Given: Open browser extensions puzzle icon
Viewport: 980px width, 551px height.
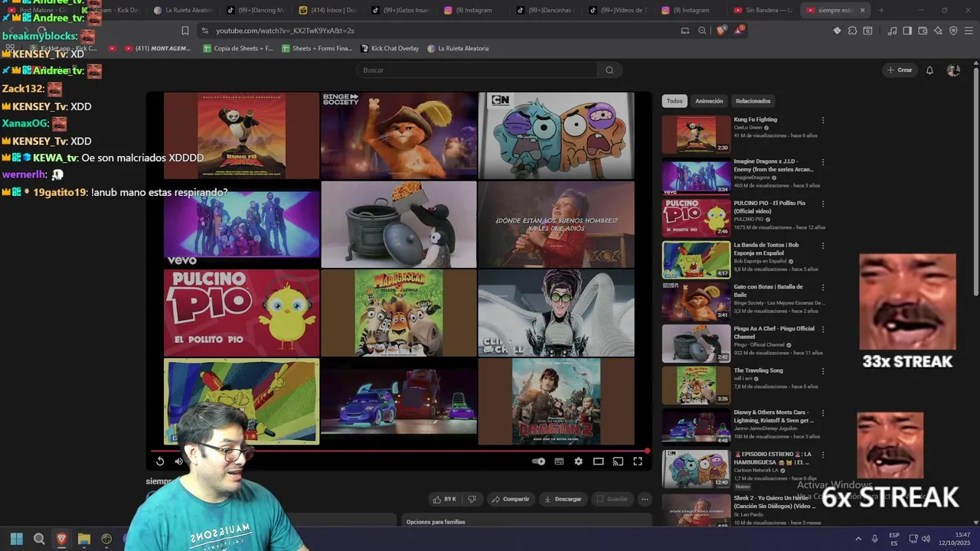Looking at the screenshot, I should click(x=852, y=31).
